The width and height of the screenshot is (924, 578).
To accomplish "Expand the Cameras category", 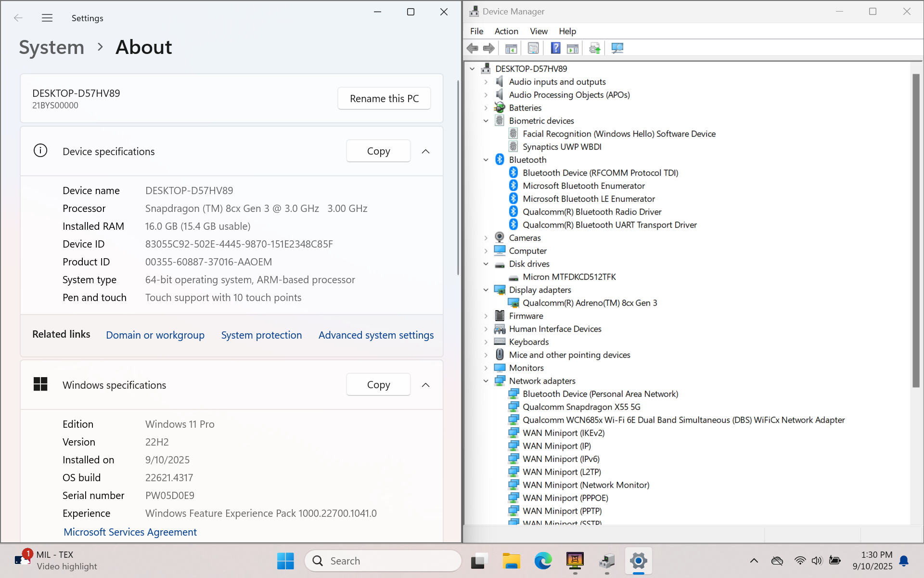I will pyautogui.click(x=486, y=238).
